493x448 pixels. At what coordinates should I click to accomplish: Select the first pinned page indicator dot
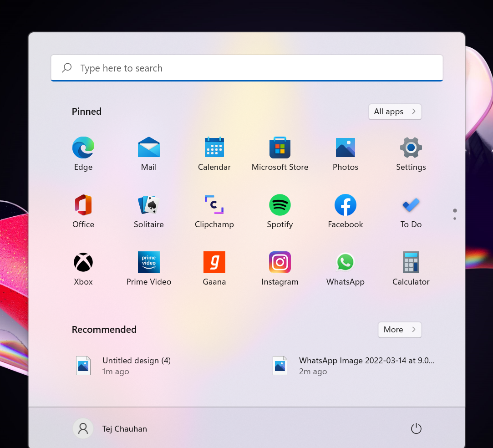click(x=455, y=210)
